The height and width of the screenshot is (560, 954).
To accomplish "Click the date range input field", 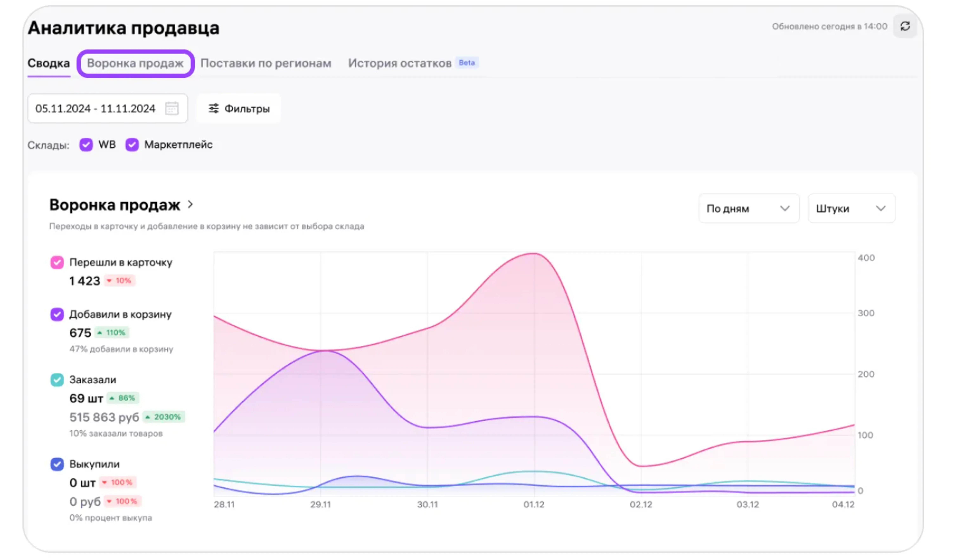I will pos(95,109).
